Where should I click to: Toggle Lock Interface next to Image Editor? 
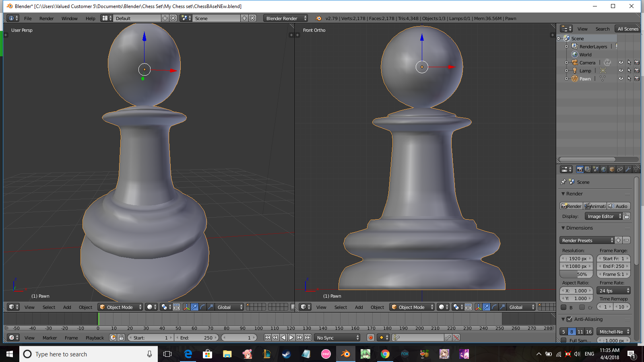(x=627, y=216)
